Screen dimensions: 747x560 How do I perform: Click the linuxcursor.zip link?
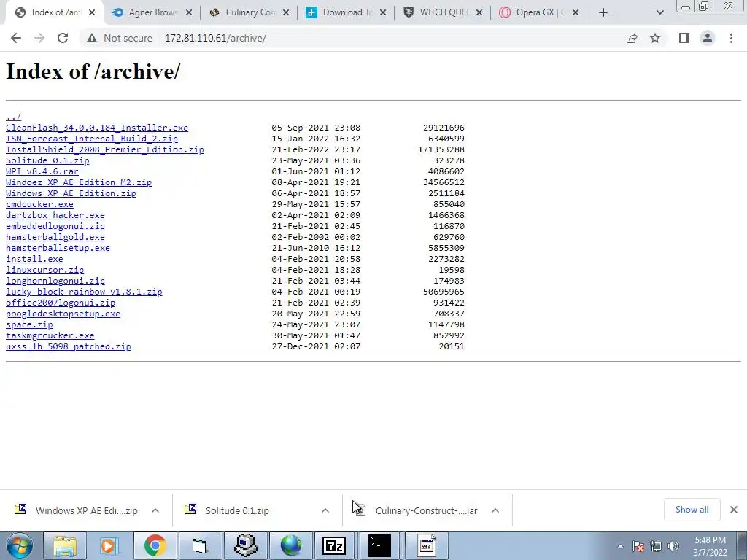44,270
